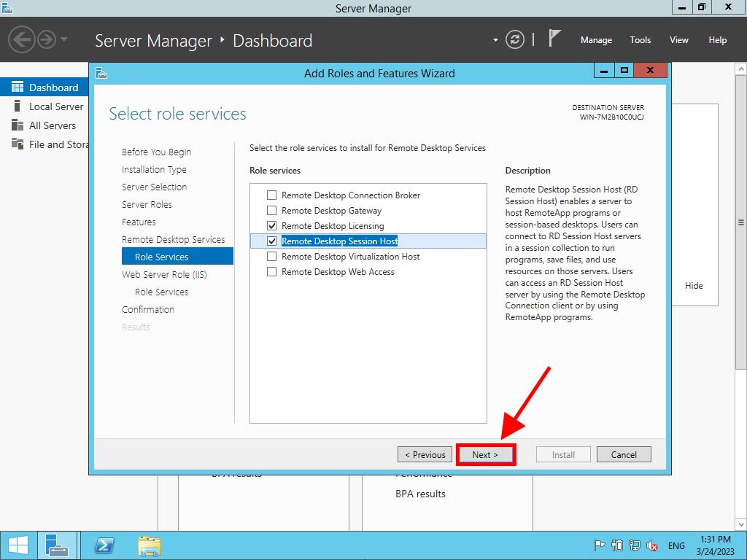Open the Tools menu
The width and height of the screenshot is (747, 560).
point(640,40)
